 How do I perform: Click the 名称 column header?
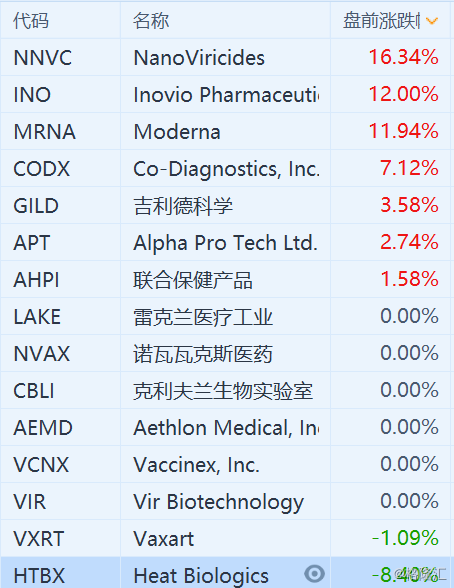pyautogui.click(x=151, y=20)
